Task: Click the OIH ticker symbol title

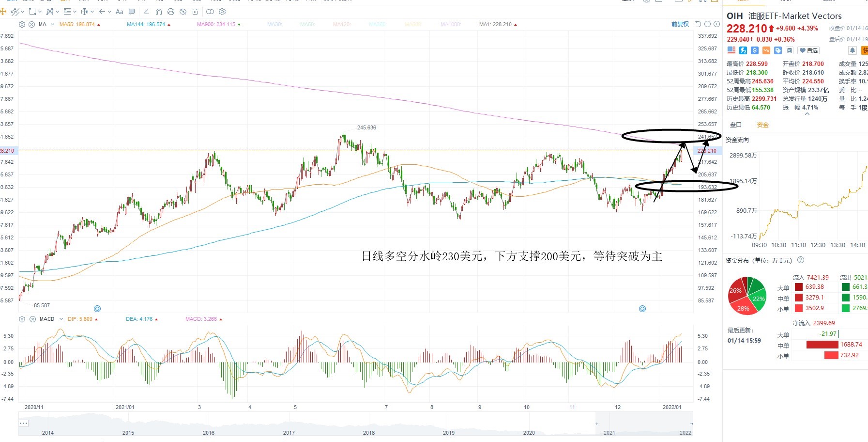Action: click(734, 16)
